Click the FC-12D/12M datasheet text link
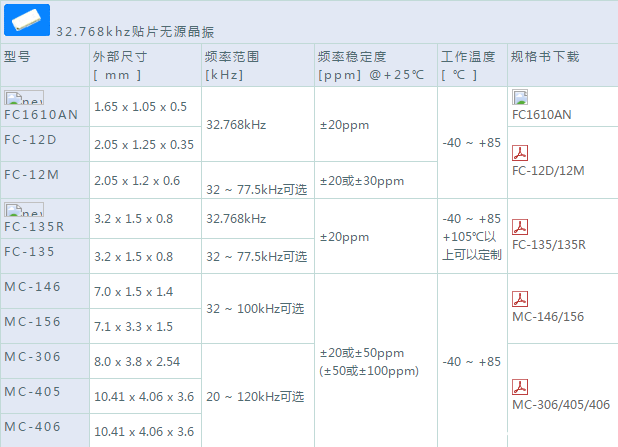 (548, 170)
